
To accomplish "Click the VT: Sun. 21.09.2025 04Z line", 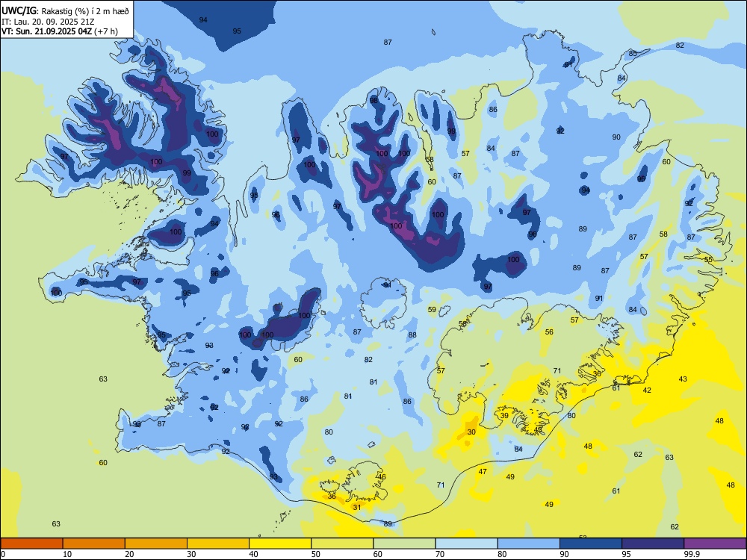I will (60, 31).
